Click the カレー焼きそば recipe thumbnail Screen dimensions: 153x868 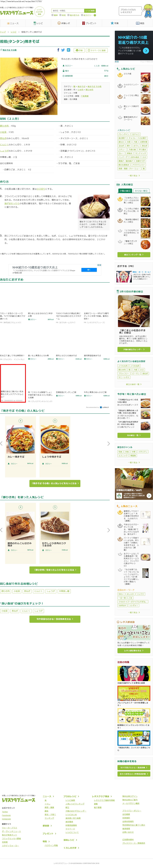[21, 439]
